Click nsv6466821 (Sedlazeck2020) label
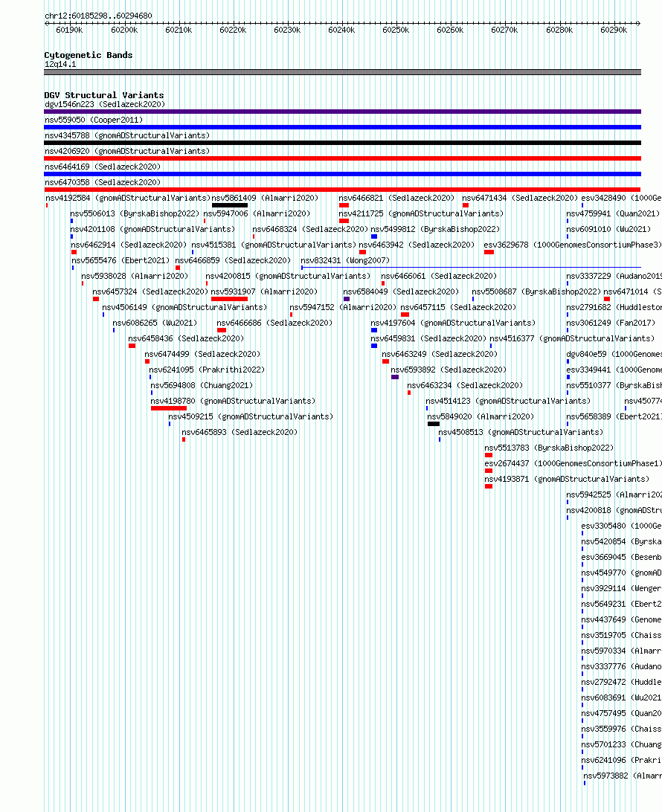Viewport: 662px width, 812px height. 396,198
